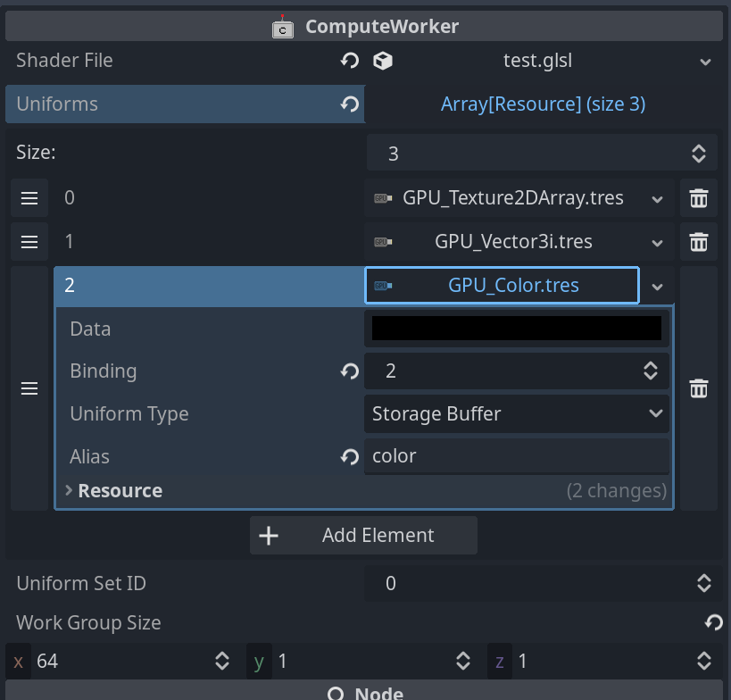731x700 pixels.
Task: Click the Work Group Size z field
Action: (x=603, y=662)
